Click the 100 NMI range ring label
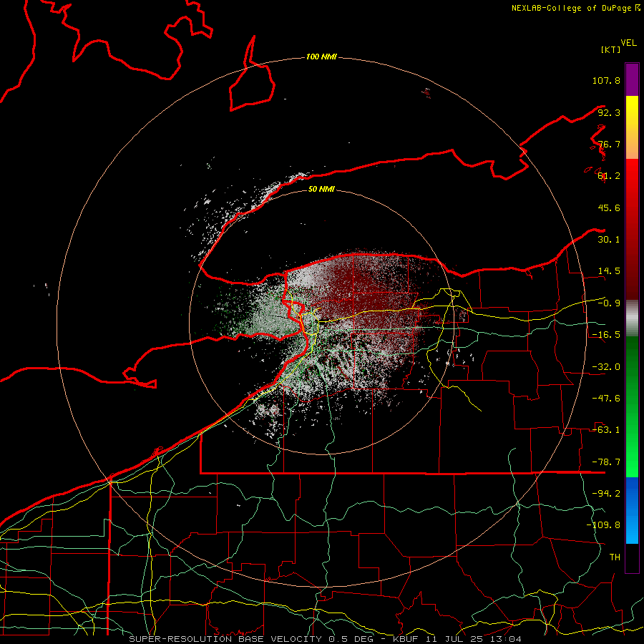The width and height of the screenshot is (644, 644). pos(321,57)
